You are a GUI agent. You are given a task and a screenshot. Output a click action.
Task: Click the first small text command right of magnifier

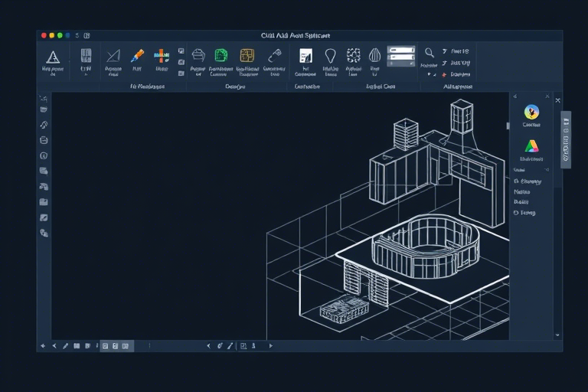(x=456, y=51)
